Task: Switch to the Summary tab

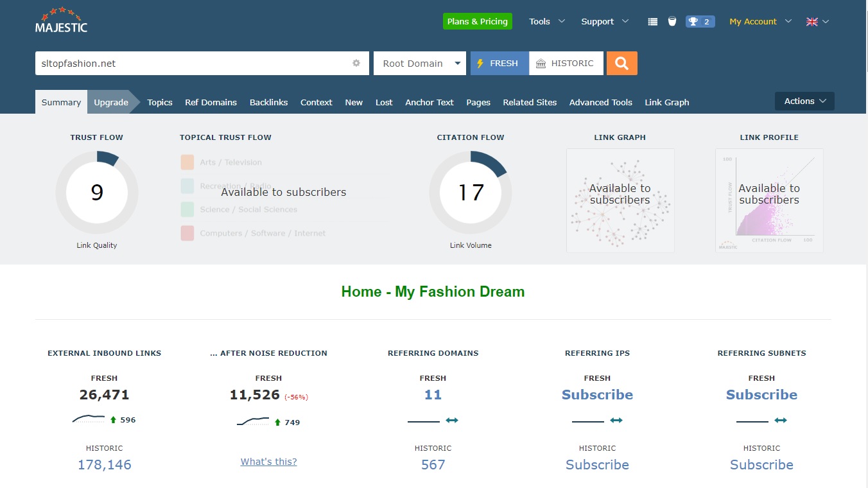Action: click(x=61, y=102)
